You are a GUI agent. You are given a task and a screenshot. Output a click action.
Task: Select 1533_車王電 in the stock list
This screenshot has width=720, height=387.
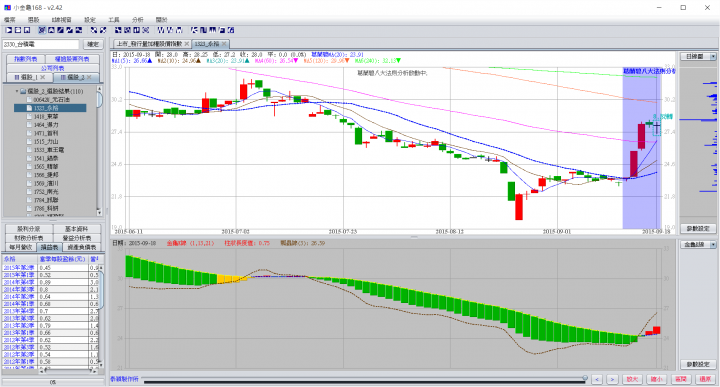click(49, 150)
